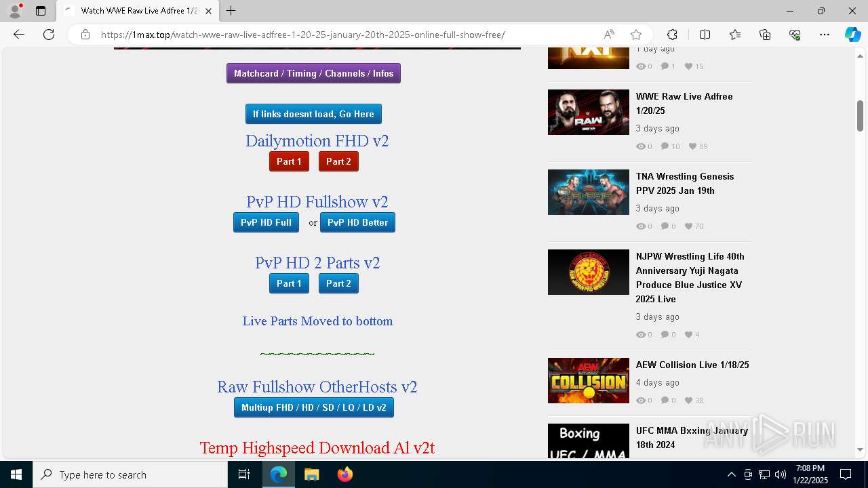The height and width of the screenshot is (488, 868).
Task: Open WWE Raw Live Adfree 1/20/25 link
Action: pos(684,103)
